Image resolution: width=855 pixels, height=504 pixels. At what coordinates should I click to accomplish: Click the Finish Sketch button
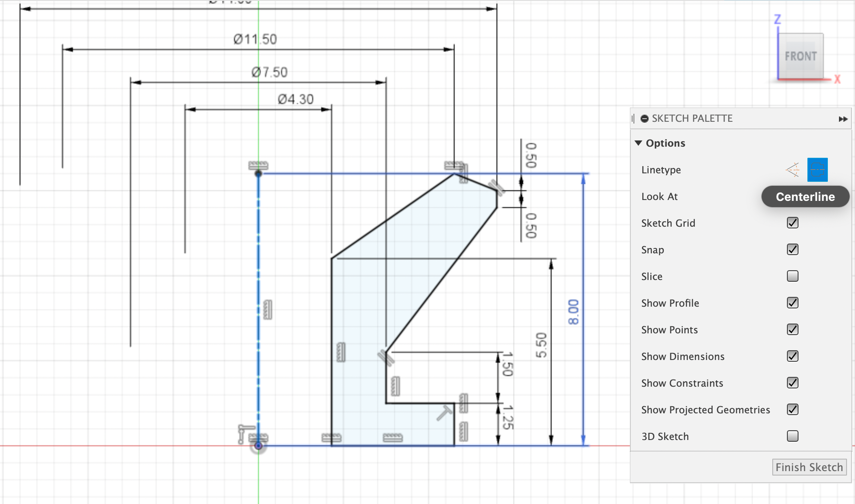[x=809, y=467]
